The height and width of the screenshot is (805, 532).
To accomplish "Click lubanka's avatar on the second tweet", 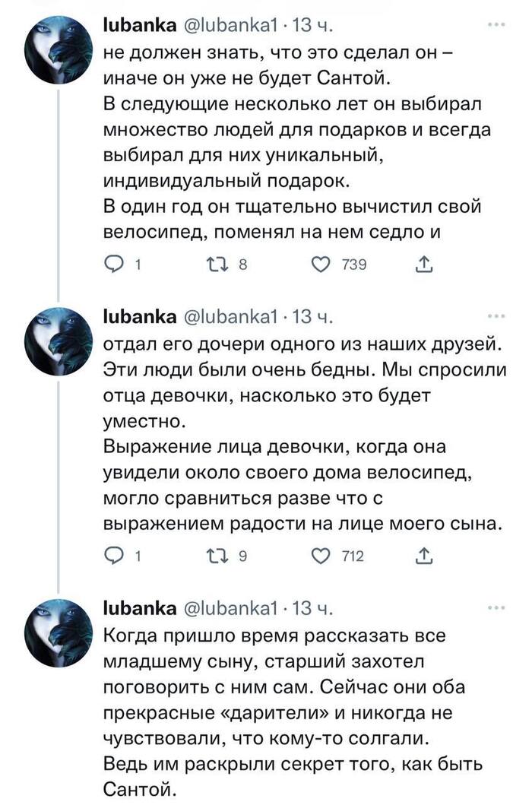I will [59, 342].
